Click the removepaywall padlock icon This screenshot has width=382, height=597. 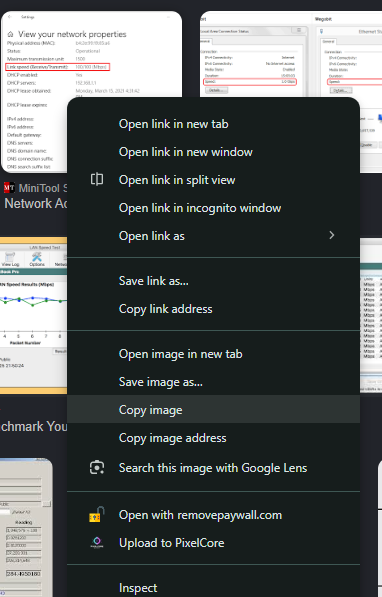tap(97, 515)
